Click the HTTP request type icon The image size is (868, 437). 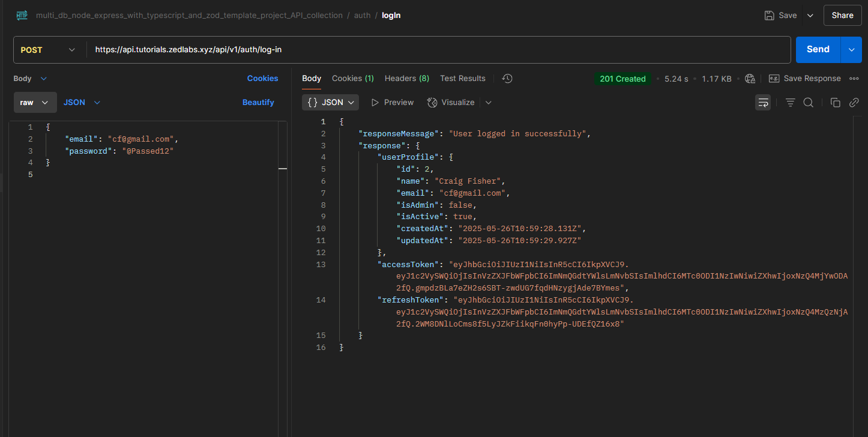click(22, 16)
